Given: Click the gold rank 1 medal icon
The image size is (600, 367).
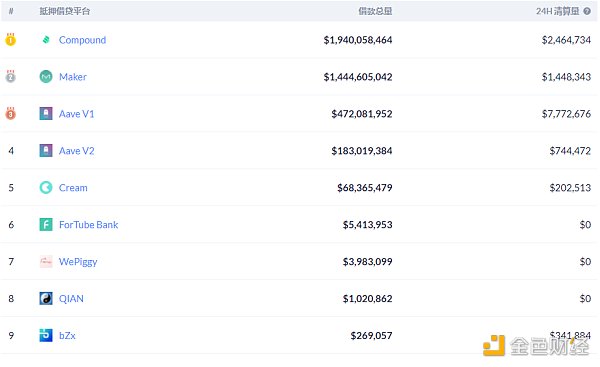Looking at the screenshot, I should [x=11, y=39].
